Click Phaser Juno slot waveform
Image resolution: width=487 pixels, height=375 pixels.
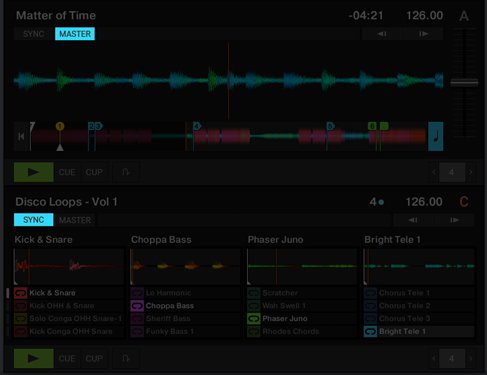302,266
